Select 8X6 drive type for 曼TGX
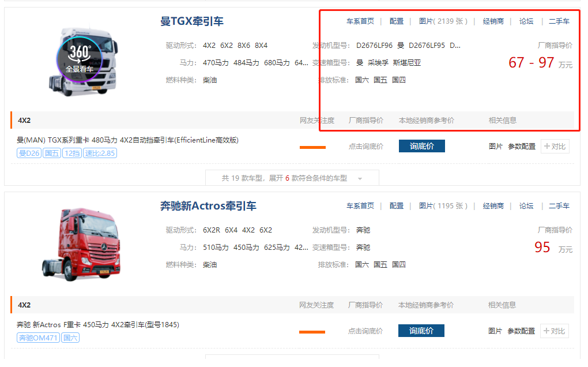This screenshot has width=588, height=367. [x=244, y=46]
